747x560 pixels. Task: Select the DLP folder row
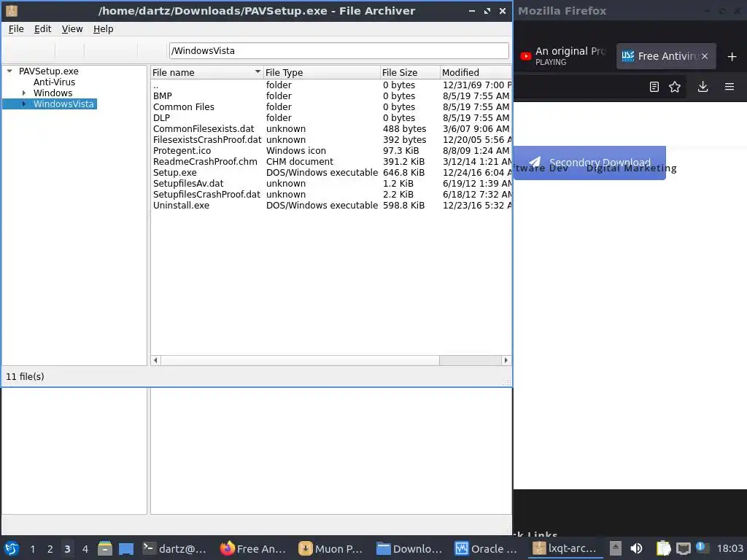331,117
